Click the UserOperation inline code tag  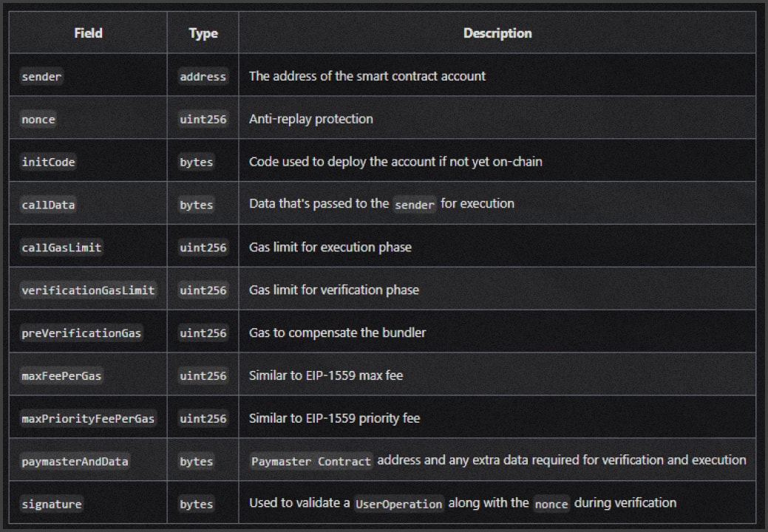pos(398,505)
